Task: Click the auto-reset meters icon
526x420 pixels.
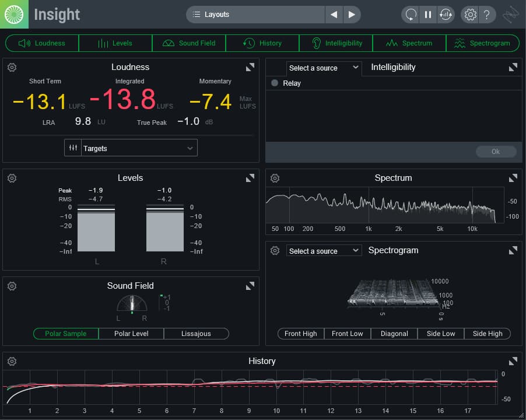Action: point(446,15)
